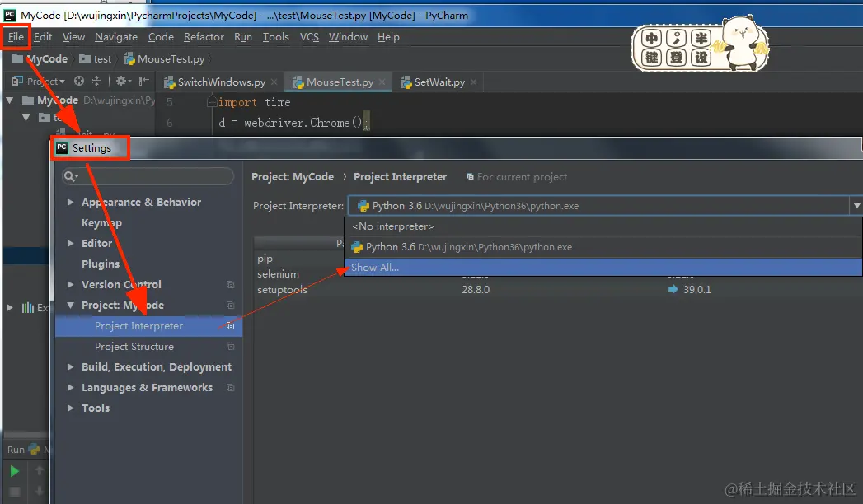Click the collapse all icon in Project panel
863x504 pixels.
click(97, 82)
